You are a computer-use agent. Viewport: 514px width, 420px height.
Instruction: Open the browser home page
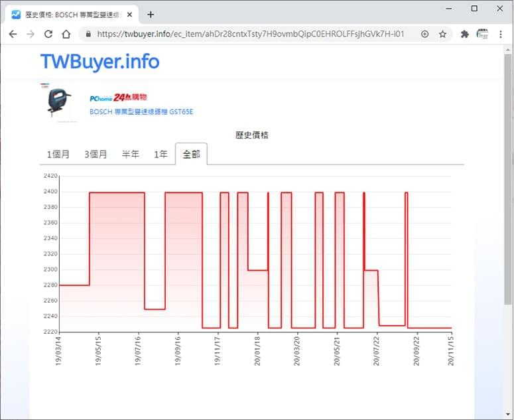[66, 34]
